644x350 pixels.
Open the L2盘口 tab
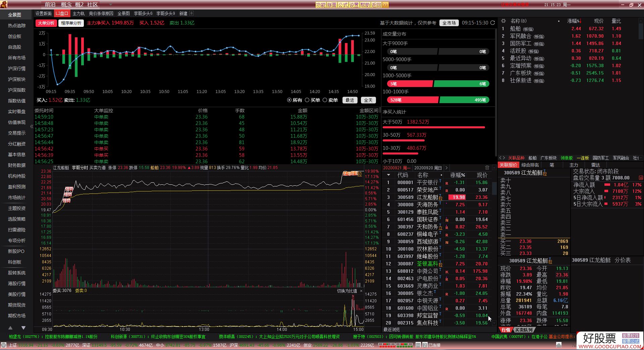62,13
